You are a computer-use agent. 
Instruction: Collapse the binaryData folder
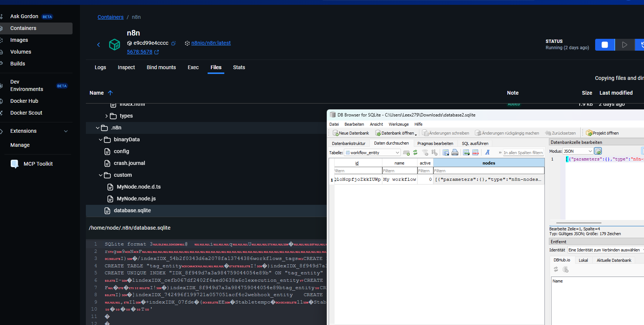pyautogui.click(x=101, y=140)
